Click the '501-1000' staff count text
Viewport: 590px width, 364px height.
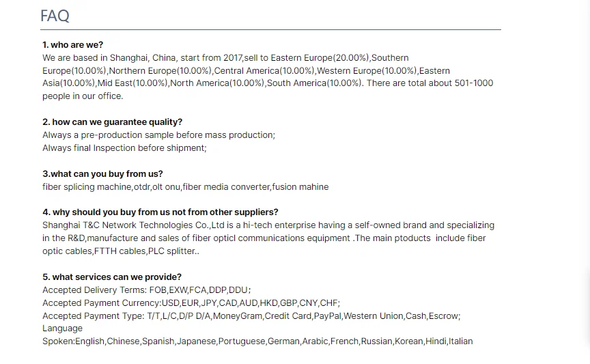point(474,83)
